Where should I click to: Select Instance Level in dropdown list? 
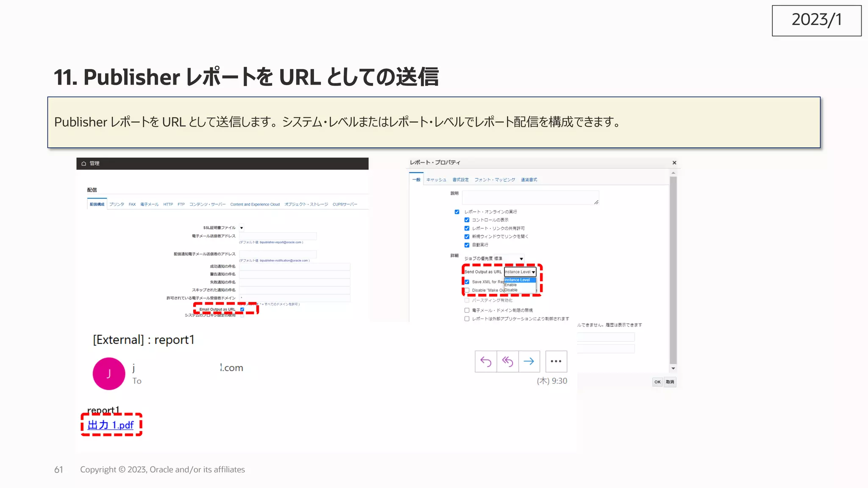point(520,280)
